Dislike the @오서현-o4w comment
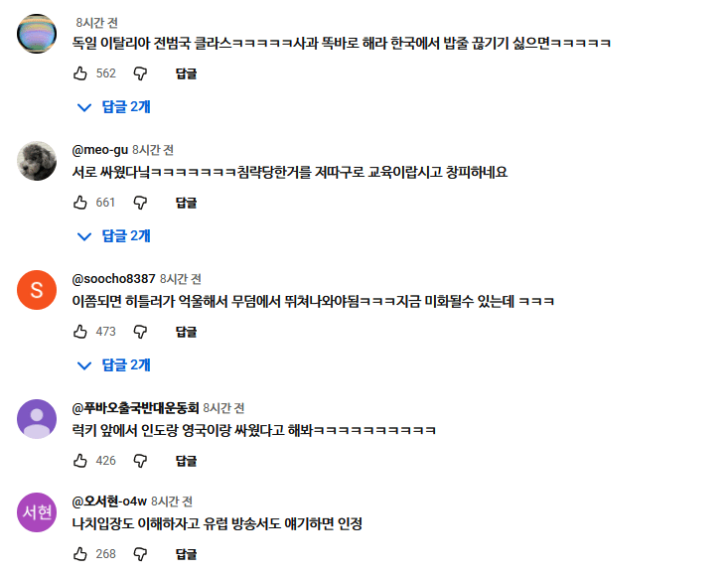This screenshot has height=574, width=728. coord(140,553)
